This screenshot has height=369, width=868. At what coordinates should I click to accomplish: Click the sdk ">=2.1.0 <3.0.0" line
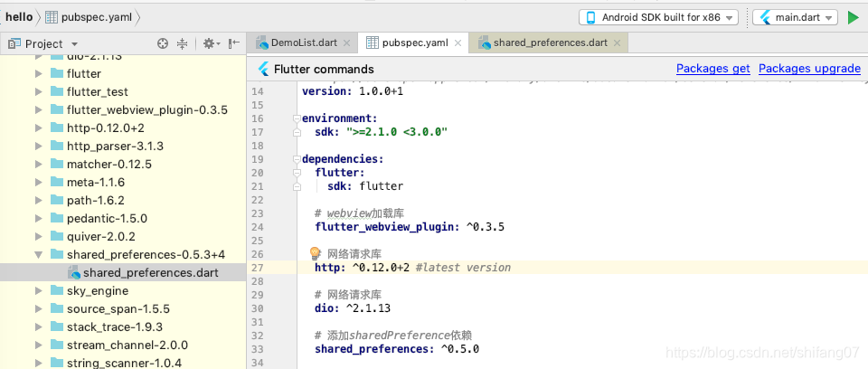coord(381,132)
